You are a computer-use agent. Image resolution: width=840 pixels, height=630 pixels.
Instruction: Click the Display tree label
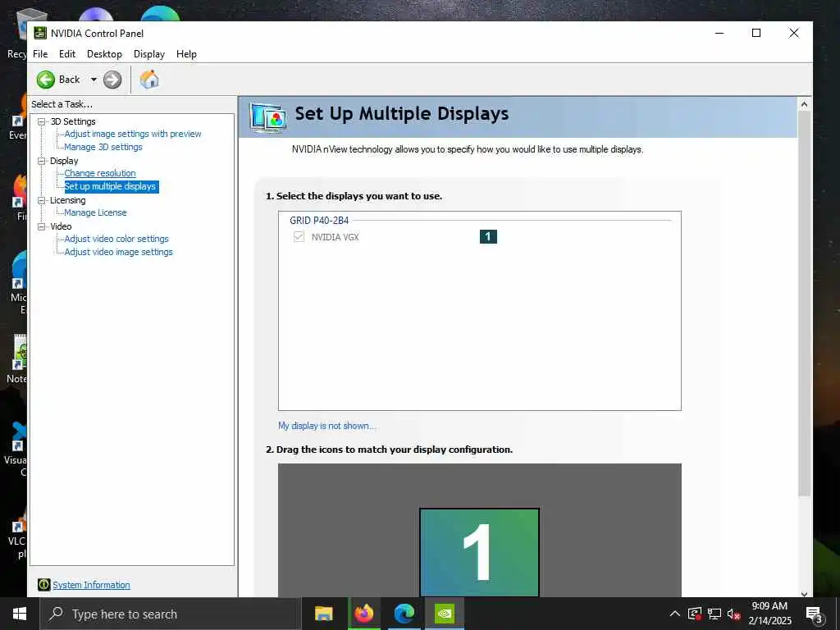click(64, 161)
